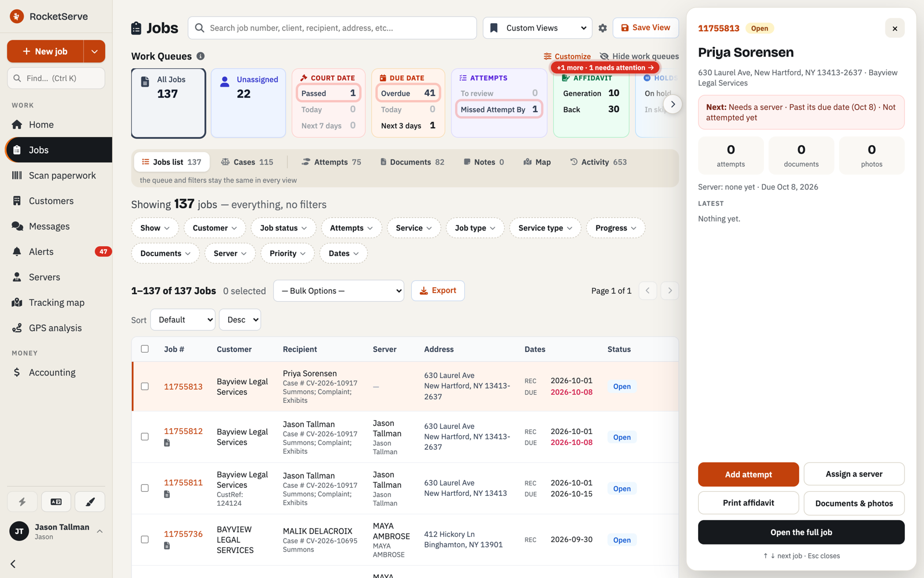Click the paintbrush theme icon in sidebar

[x=90, y=502]
